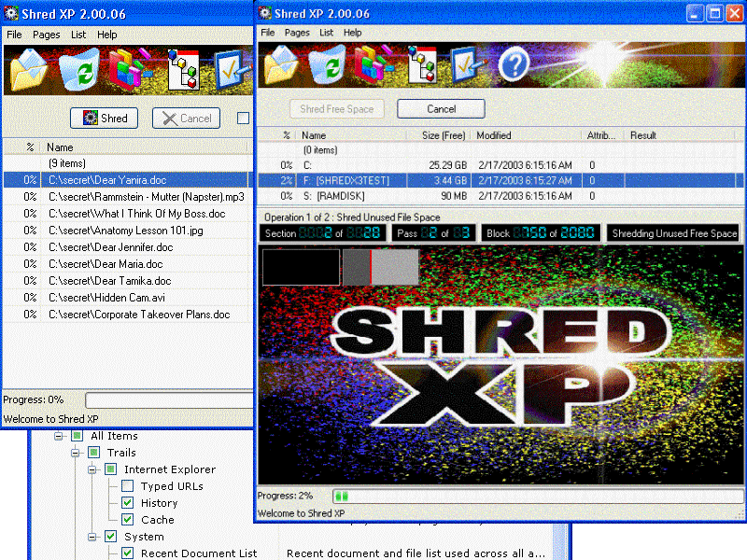Open the folder icon in the free-space Shred XP window
Image resolution: width=747 pixels, height=560 pixels.
[x=281, y=64]
